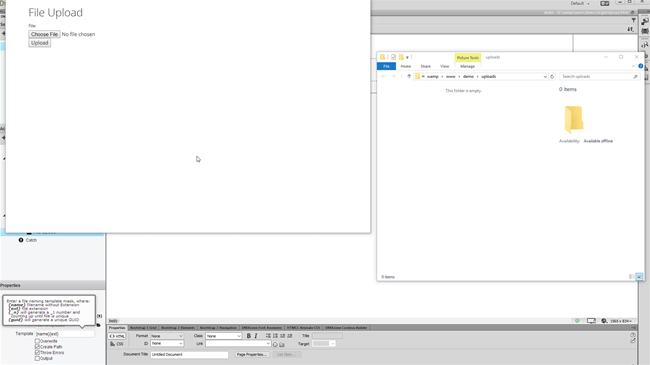650x365 pixels.
Task: Expand the address bar history dropdown
Action: (x=545, y=77)
